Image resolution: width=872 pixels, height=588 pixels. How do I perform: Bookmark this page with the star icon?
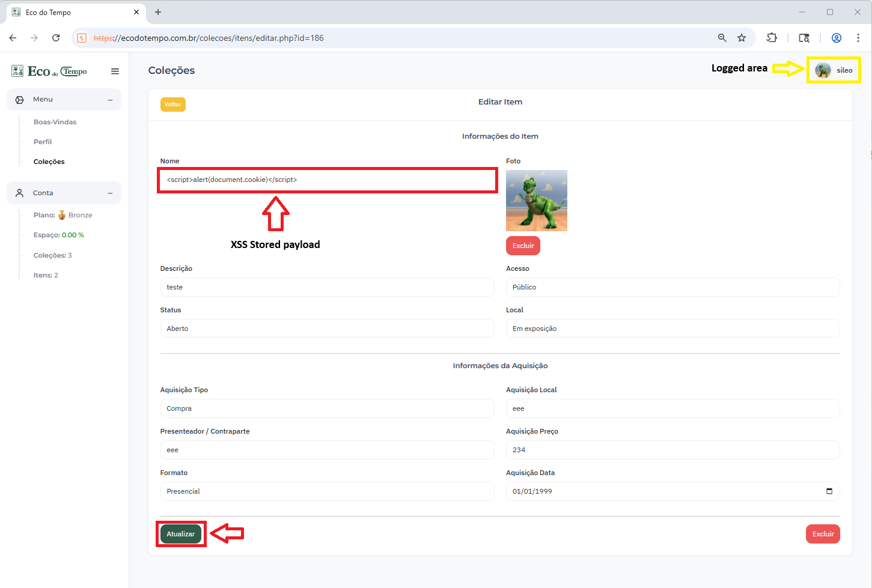[742, 38]
